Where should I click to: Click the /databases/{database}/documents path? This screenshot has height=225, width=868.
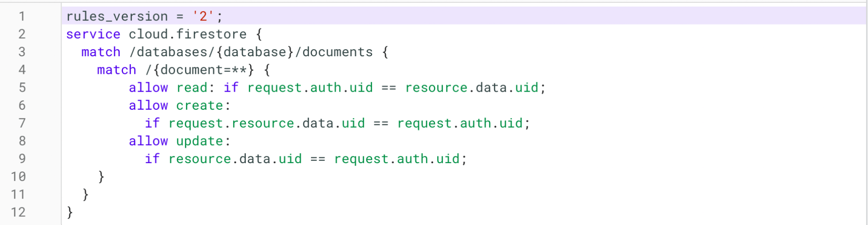click(251, 52)
